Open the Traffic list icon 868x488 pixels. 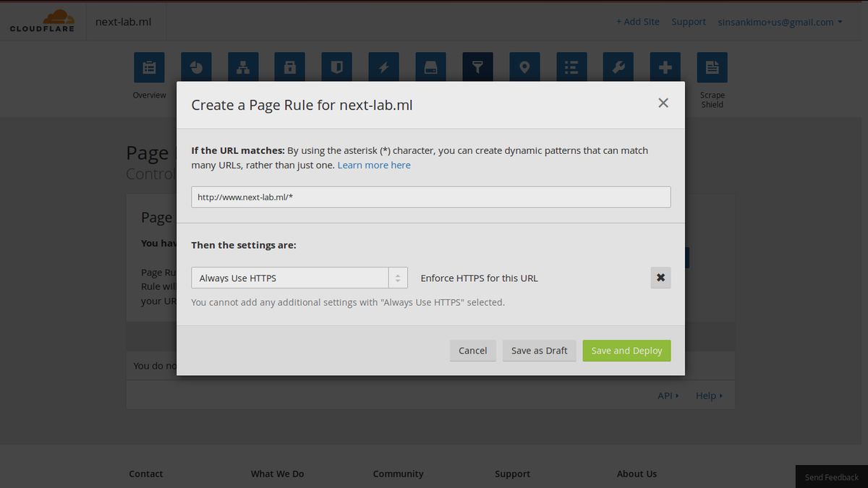tap(571, 67)
